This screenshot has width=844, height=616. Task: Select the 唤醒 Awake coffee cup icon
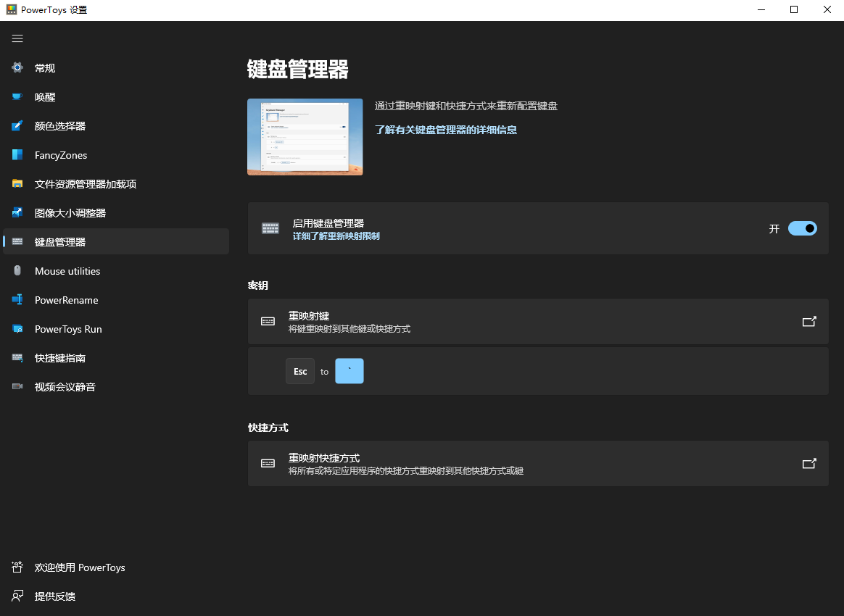coord(17,97)
